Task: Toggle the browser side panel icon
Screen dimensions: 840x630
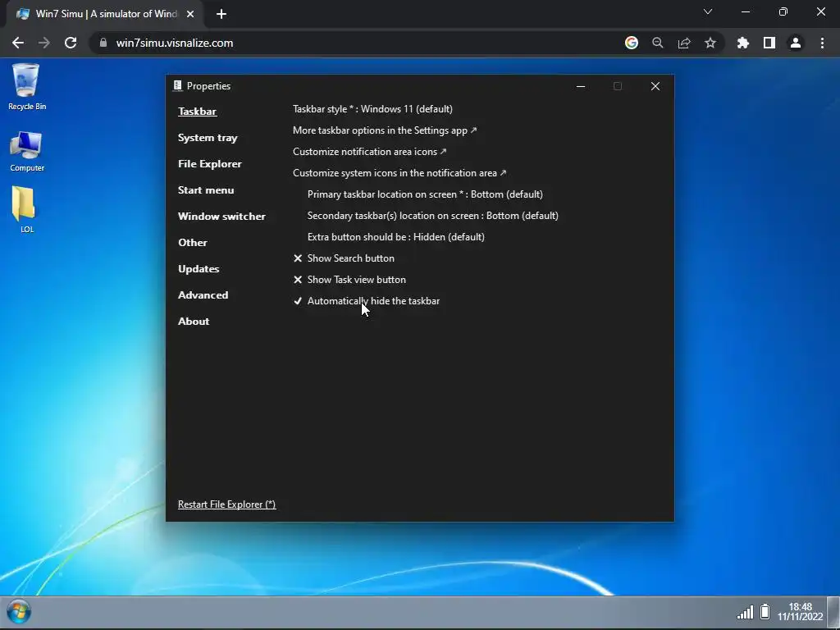Action: 769,43
